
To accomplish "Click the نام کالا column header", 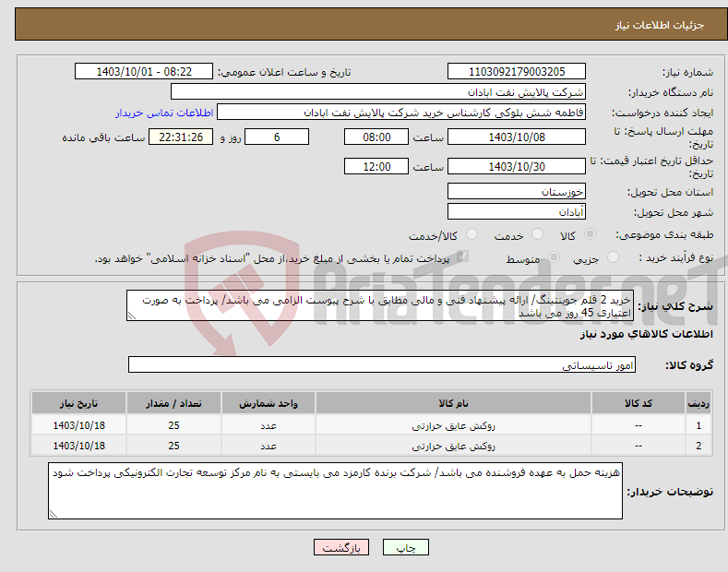I will coord(453,403).
